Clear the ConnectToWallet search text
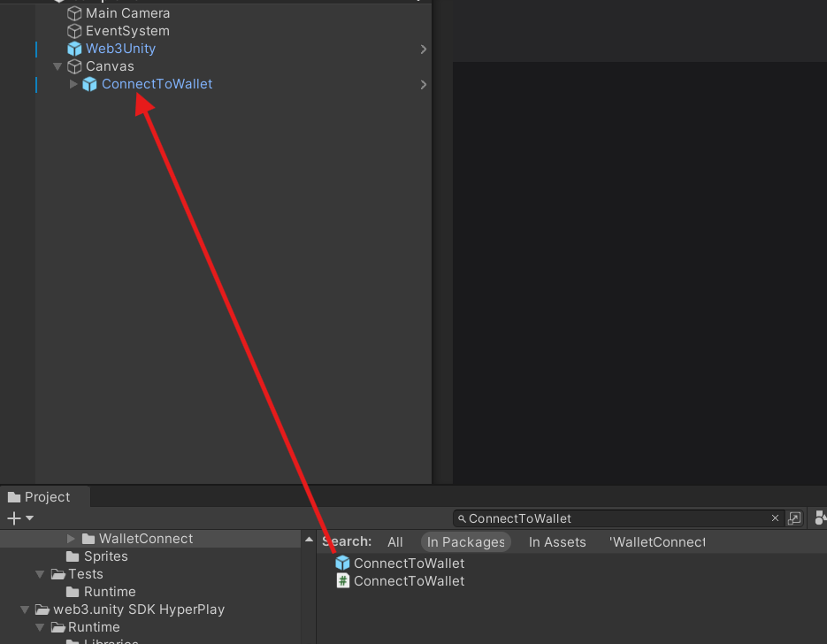The image size is (827, 644). pos(775,518)
